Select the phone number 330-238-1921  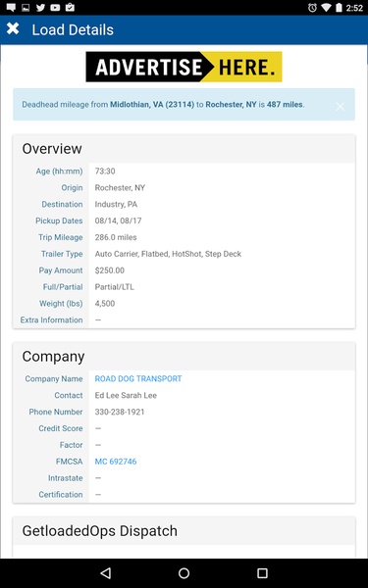pyautogui.click(x=120, y=412)
